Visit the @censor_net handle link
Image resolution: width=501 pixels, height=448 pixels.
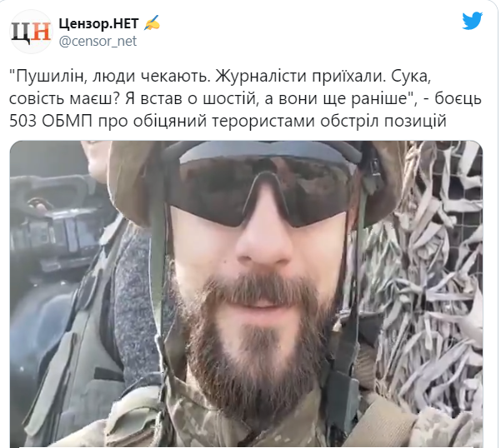pos(98,42)
